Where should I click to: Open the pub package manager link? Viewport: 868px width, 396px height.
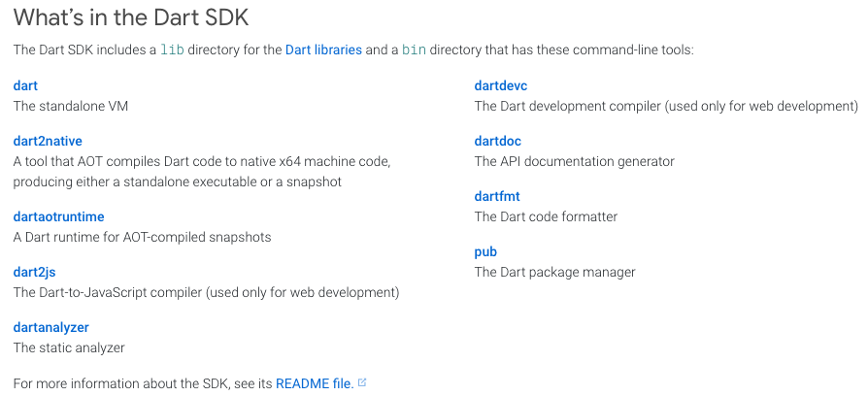point(485,252)
